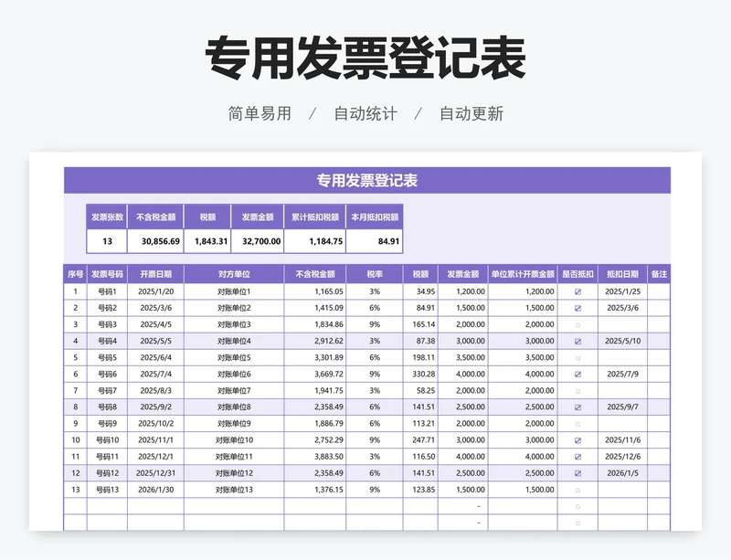Click the purple 专用发票登记表 table title bar
The width and height of the screenshot is (731, 560).
pos(367,181)
